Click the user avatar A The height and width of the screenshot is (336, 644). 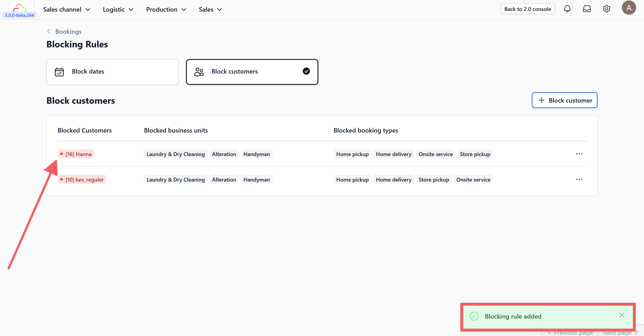coord(629,8)
